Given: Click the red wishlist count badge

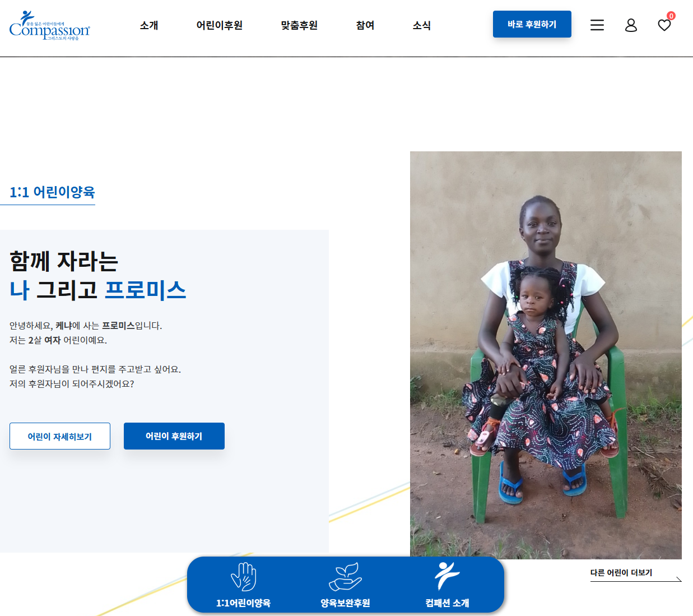Looking at the screenshot, I should click(x=671, y=16).
